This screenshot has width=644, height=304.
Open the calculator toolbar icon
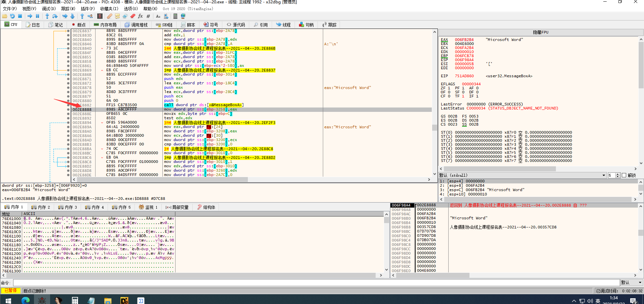[175, 16]
